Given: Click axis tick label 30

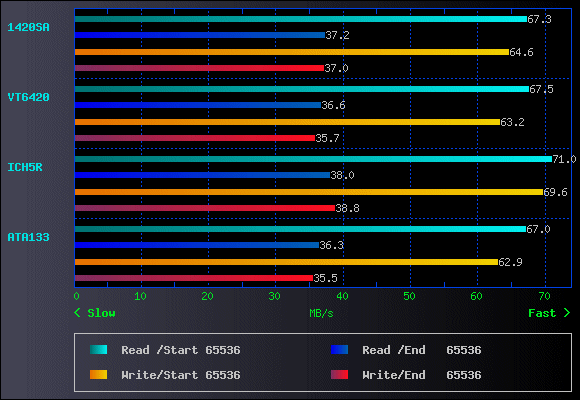Looking at the screenshot, I should 274,296.
